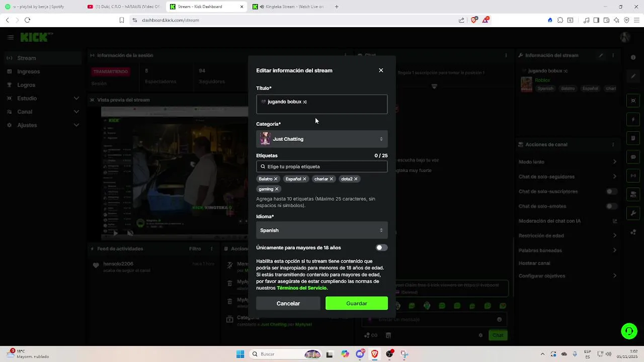
Task: Open the Chat panel three-dot menu
Action: pyautogui.click(x=506, y=55)
